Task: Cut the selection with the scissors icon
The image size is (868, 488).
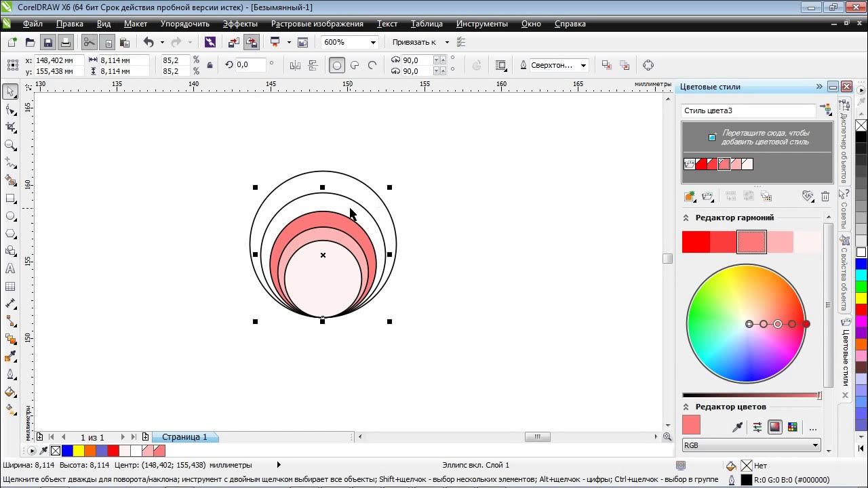Action: (89, 42)
